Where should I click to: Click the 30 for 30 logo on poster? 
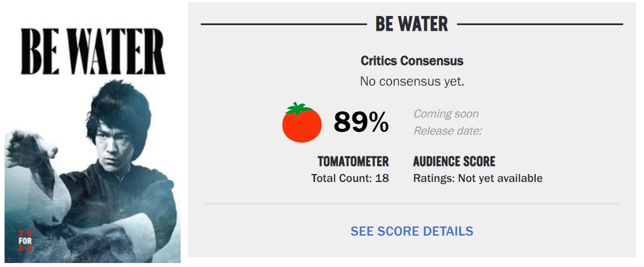25,242
